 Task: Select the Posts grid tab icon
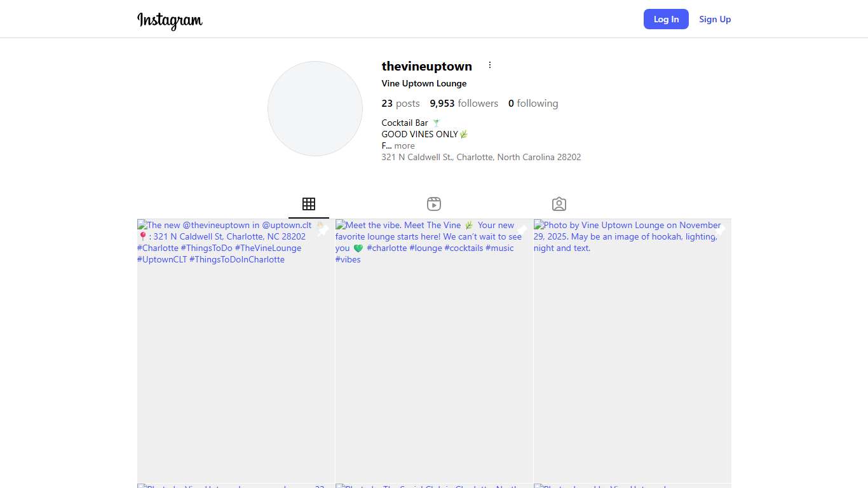point(309,204)
